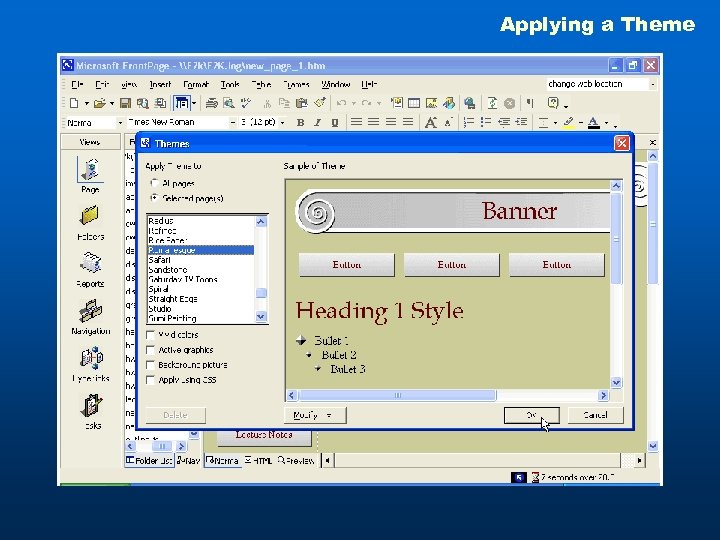Open the Style dropdown showing Normal
The image size is (720, 540).
point(120,123)
